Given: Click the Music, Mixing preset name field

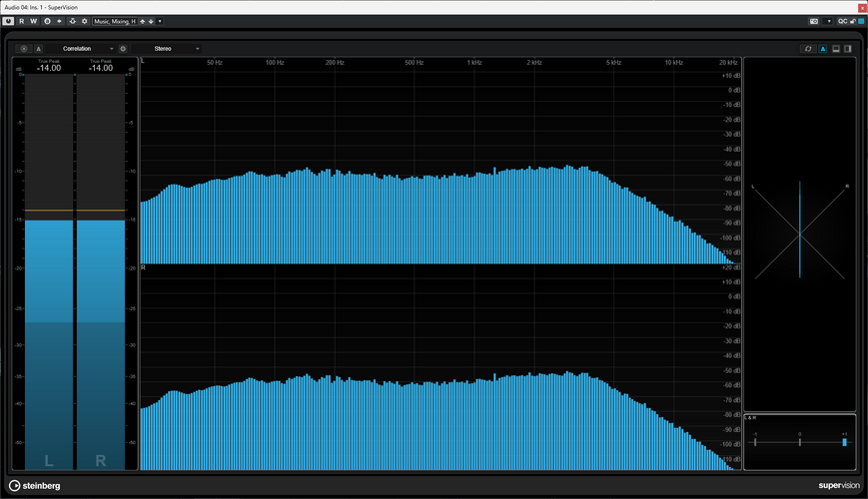Looking at the screenshot, I should [115, 21].
